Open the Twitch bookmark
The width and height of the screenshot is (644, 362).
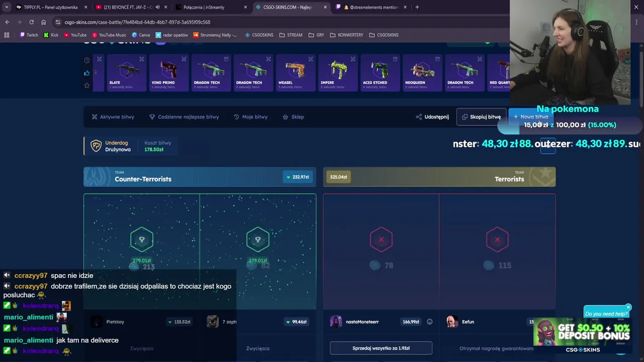[x=29, y=35]
